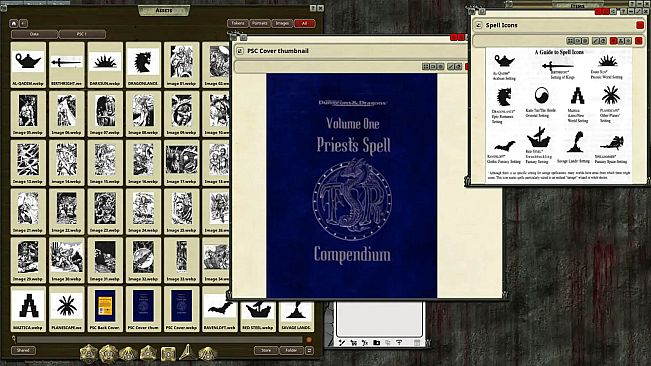The height and width of the screenshot is (366, 651).
Task: Click the Data path button
Action: click(x=34, y=34)
